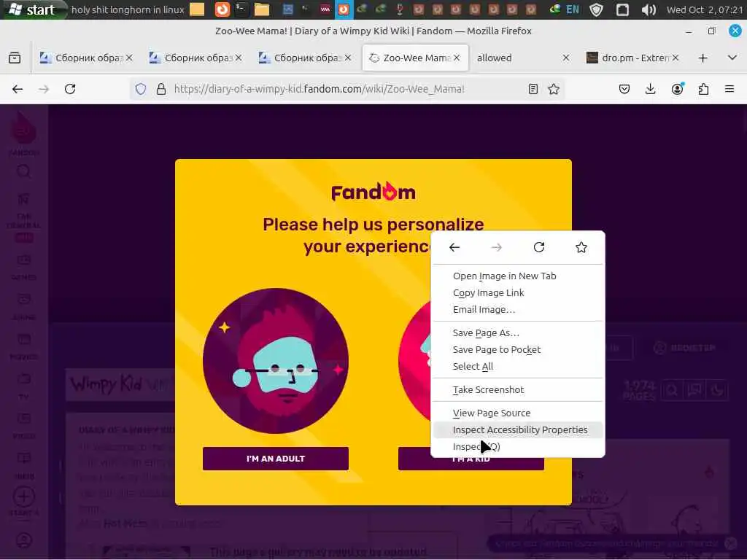The width and height of the screenshot is (747, 560).
Task: Click the user profile icon in Fandom sidebar
Action: 24,540
